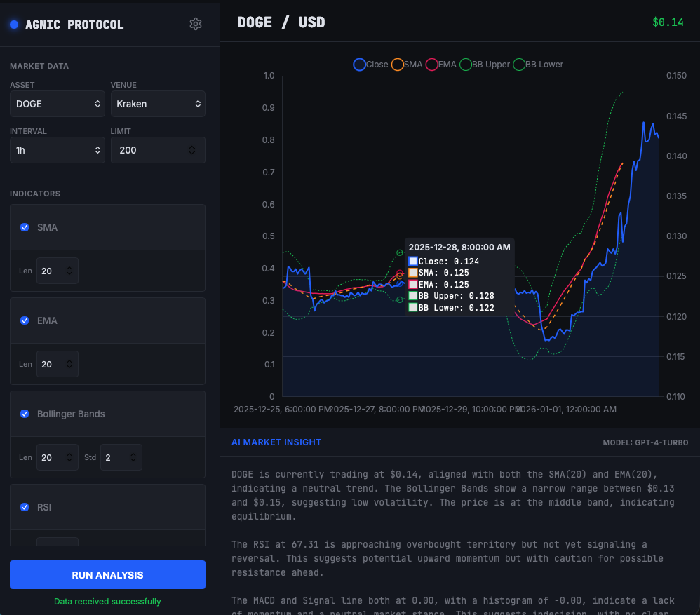Image resolution: width=700 pixels, height=615 pixels.
Task: Increment the SMA length stepper
Action: (x=69, y=267)
